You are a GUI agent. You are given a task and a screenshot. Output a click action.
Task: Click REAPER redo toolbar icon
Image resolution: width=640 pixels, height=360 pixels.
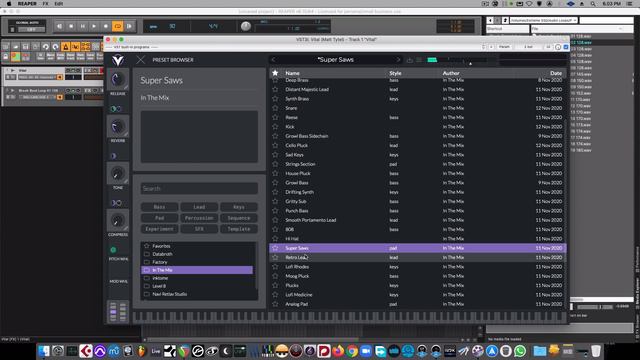pos(56,47)
